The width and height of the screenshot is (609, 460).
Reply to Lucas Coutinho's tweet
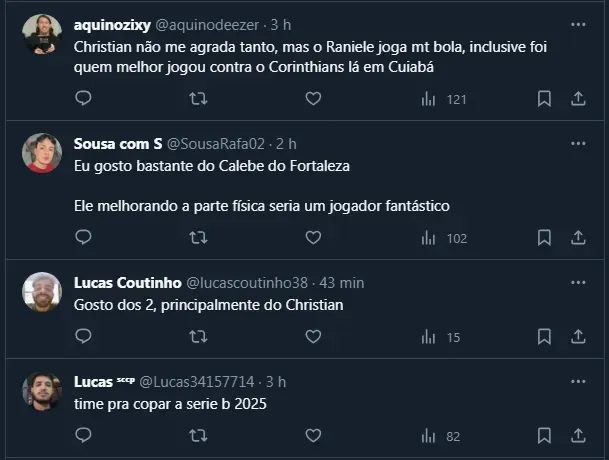coord(84,337)
